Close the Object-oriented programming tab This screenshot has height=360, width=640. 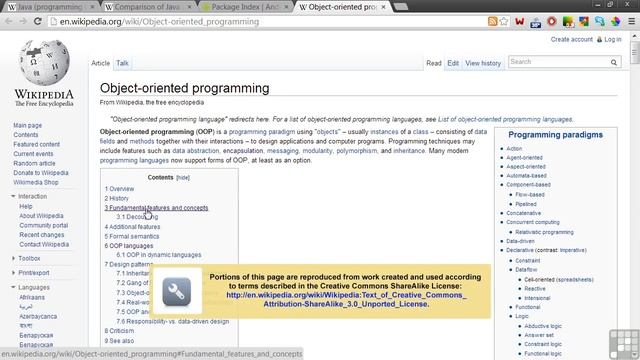[x=383, y=7]
